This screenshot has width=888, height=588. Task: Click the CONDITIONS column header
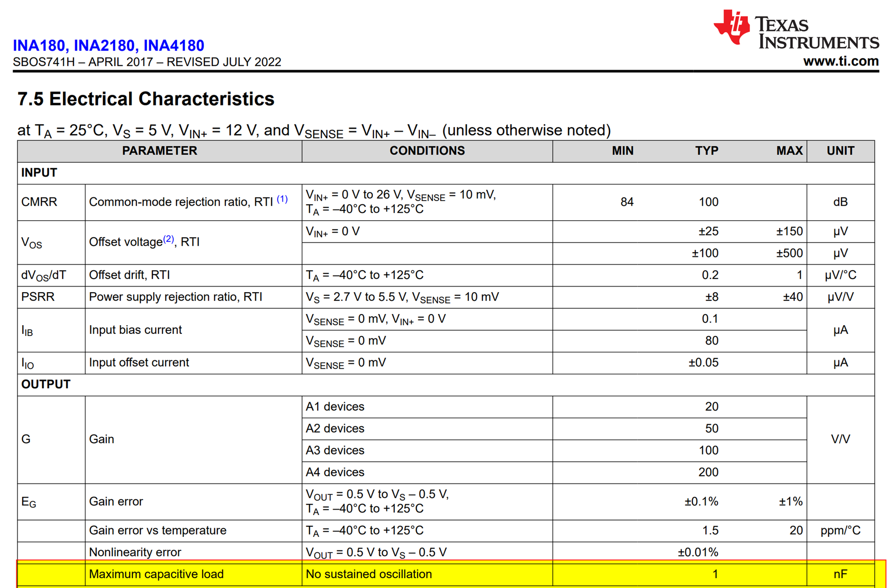427,151
